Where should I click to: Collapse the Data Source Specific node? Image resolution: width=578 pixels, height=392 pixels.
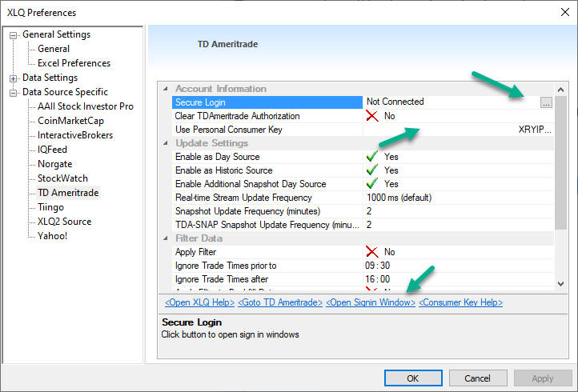point(14,93)
